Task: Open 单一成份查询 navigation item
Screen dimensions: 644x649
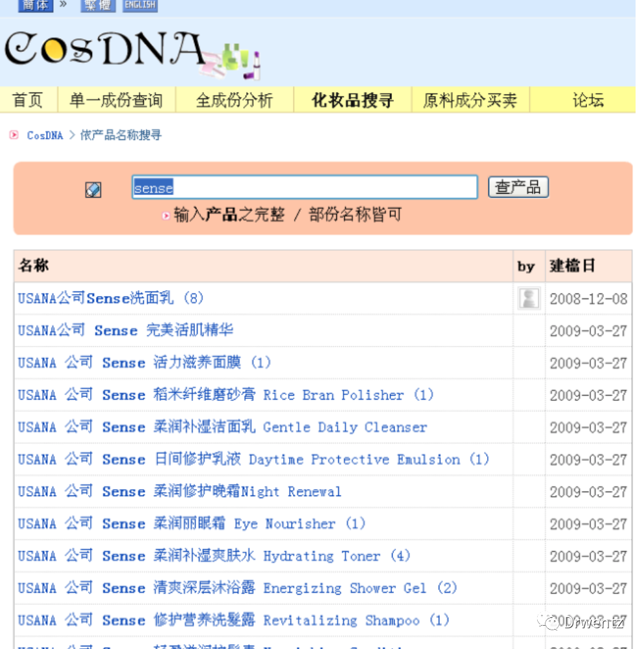Action: pos(117,100)
